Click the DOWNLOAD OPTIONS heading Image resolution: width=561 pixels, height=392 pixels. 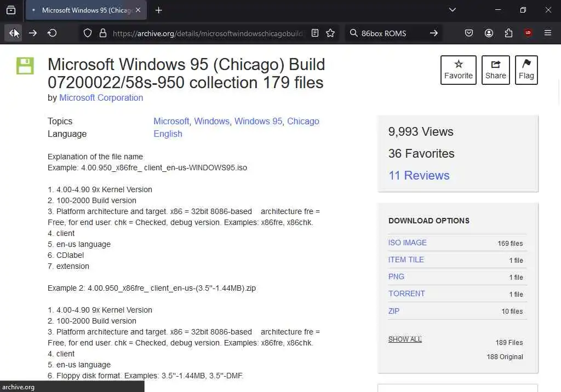coord(429,221)
